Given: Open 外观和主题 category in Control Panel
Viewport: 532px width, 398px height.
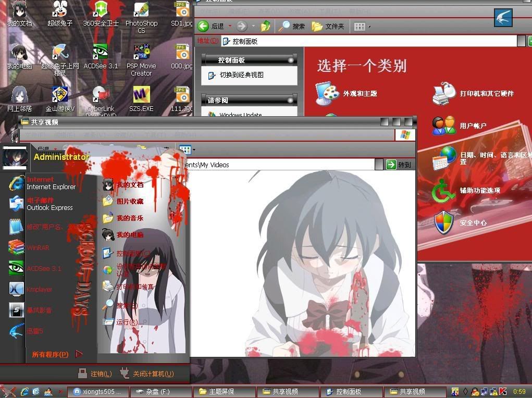Looking at the screenshot, I should [347, 93].
